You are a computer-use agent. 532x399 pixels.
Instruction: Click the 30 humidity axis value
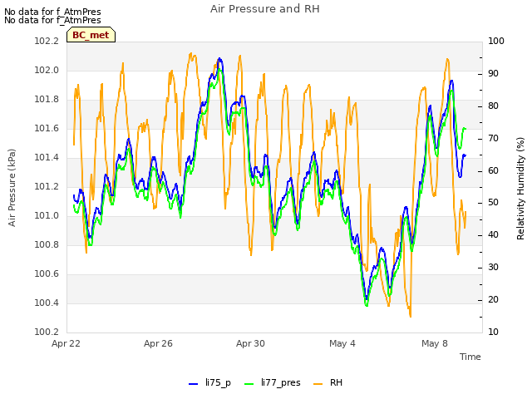pyautogui.click(x=493, y=268)
